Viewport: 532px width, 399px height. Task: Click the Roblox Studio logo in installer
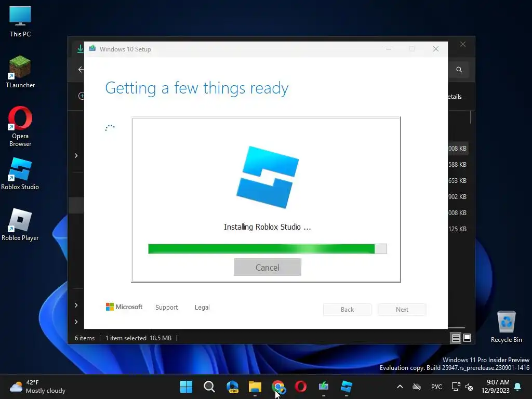click(x=268, y=177)
